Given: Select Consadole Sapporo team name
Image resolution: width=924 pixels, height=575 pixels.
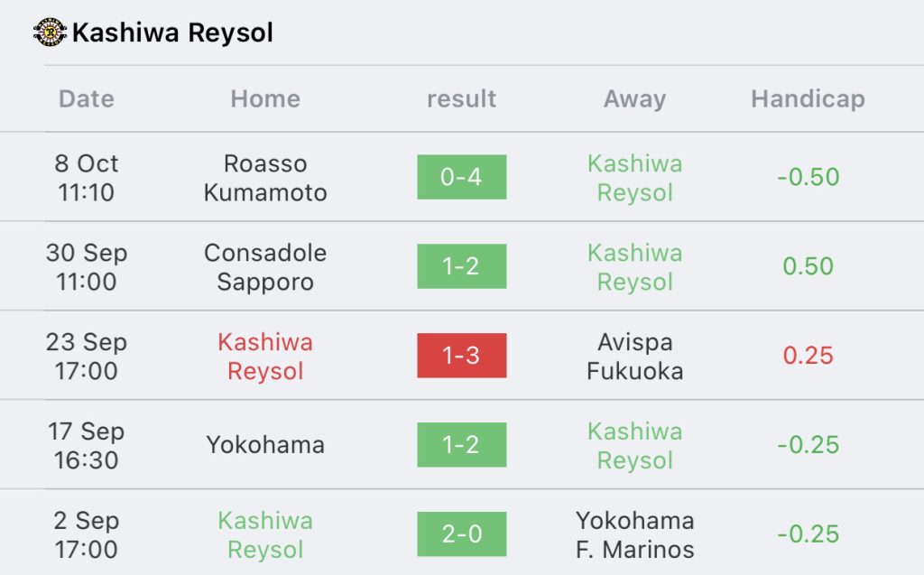Looking at the screenshot, I should coord(265,266).
